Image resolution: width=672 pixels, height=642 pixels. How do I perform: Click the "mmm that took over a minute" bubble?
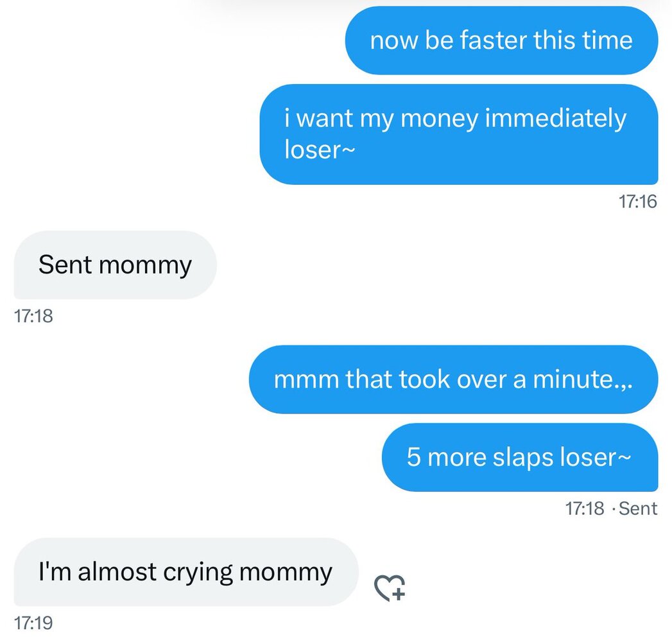pos(453,379)
